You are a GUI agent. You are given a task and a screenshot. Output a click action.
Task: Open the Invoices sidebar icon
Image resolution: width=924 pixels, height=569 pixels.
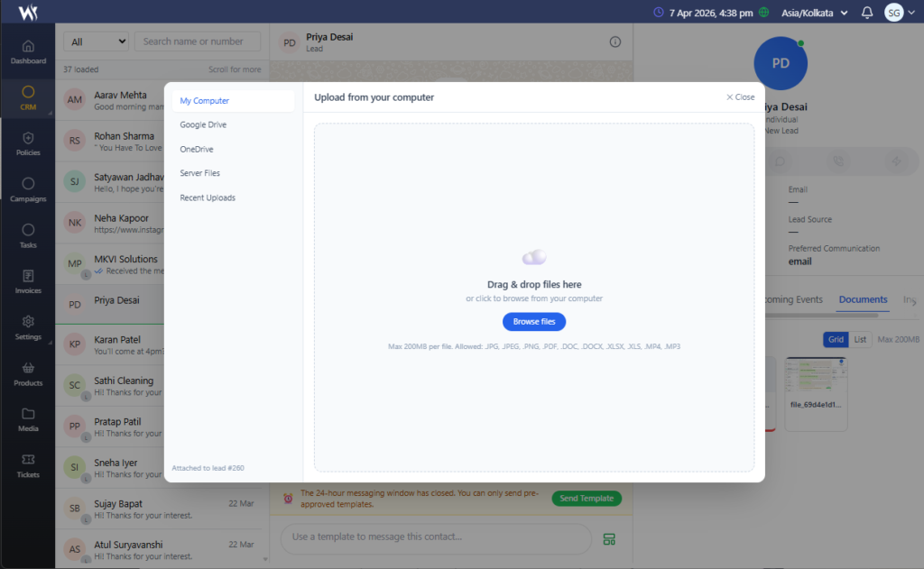click(28, 282)
